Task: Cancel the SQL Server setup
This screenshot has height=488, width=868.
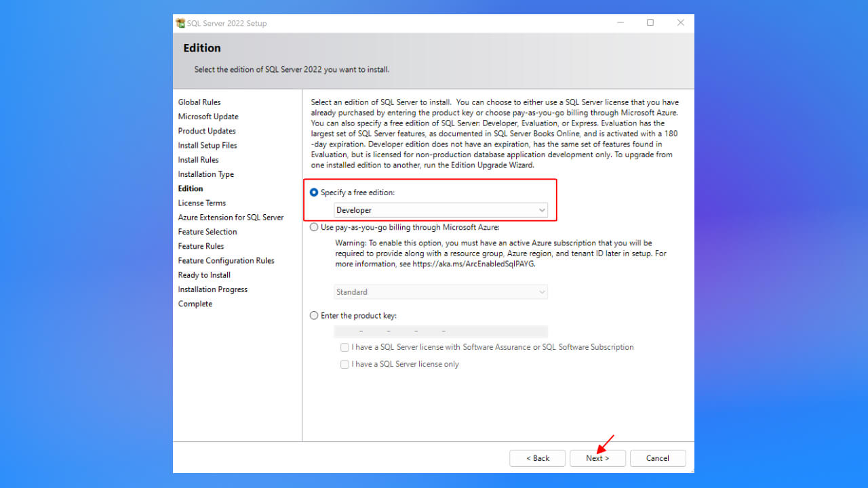Action: pyautogui.click(x=658, y=458)
